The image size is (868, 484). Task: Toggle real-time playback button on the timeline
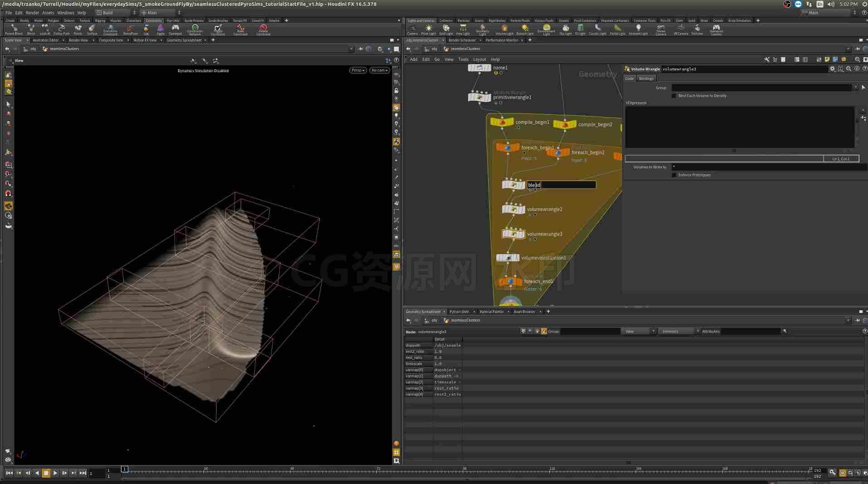(x=843, y=473)
